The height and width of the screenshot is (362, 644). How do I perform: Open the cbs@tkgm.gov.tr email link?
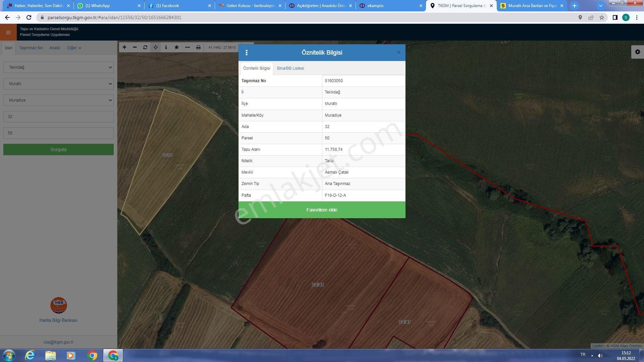pyautogui.click(x=58, y=342)
